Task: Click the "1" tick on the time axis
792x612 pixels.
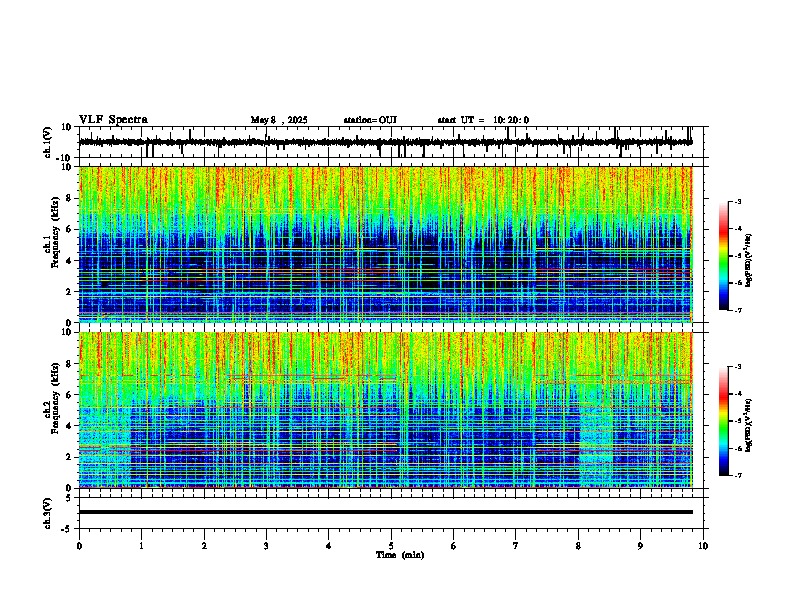Action: pyautogui.click(x=141, y=546)
